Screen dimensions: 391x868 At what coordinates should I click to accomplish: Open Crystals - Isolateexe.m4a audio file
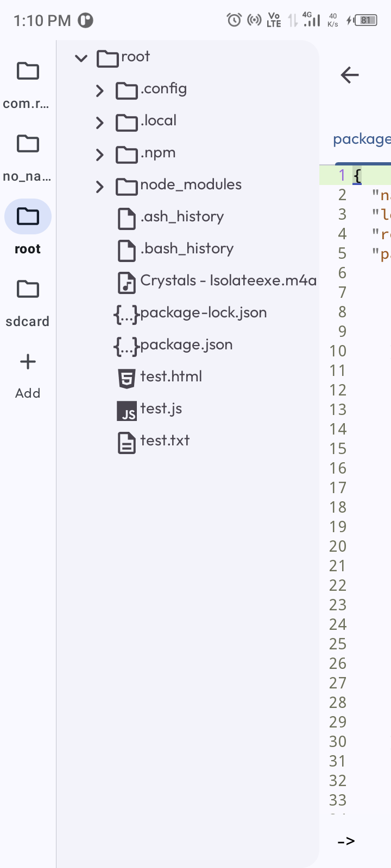pos(228,280)
